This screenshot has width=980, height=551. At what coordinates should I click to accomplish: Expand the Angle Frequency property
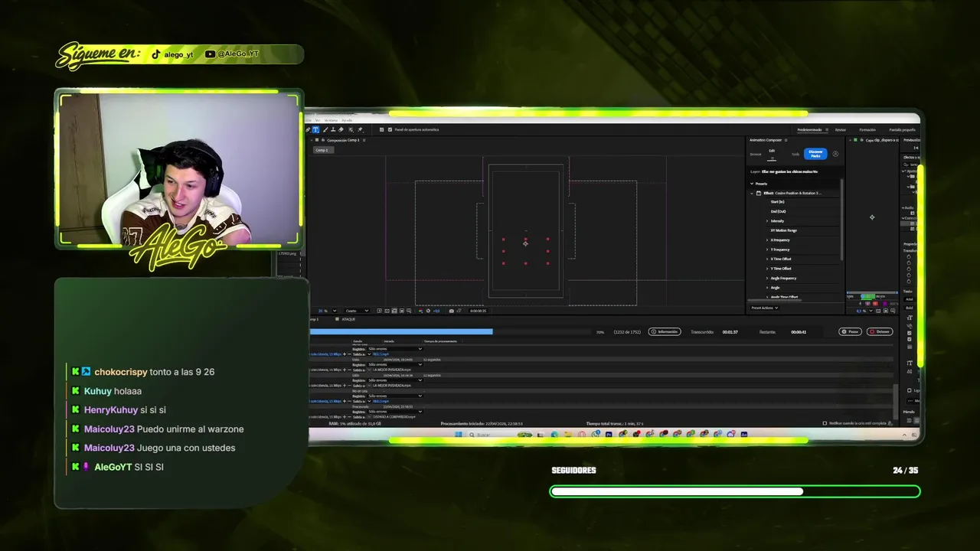(767, 278)
